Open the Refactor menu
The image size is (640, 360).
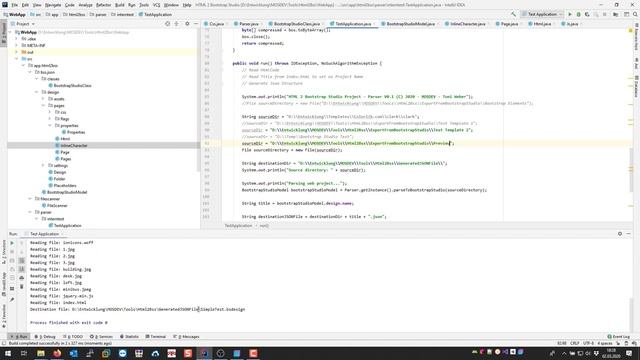(x=103, y=5)
